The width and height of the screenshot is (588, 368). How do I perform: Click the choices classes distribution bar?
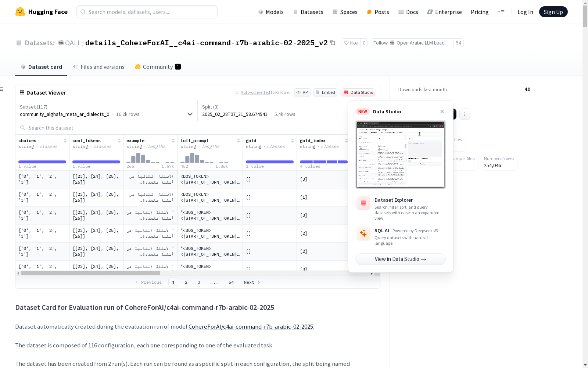pyautogui.click(x=42, y=162)
